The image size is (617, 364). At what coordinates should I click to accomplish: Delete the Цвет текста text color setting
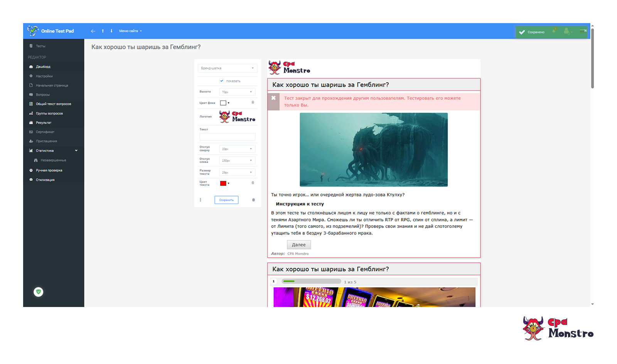pos(253,183)
